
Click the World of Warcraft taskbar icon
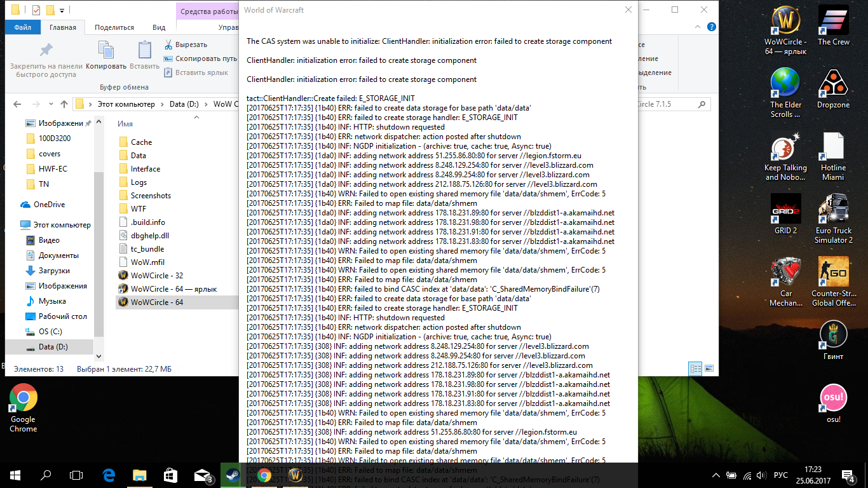(x=295, y=475)
